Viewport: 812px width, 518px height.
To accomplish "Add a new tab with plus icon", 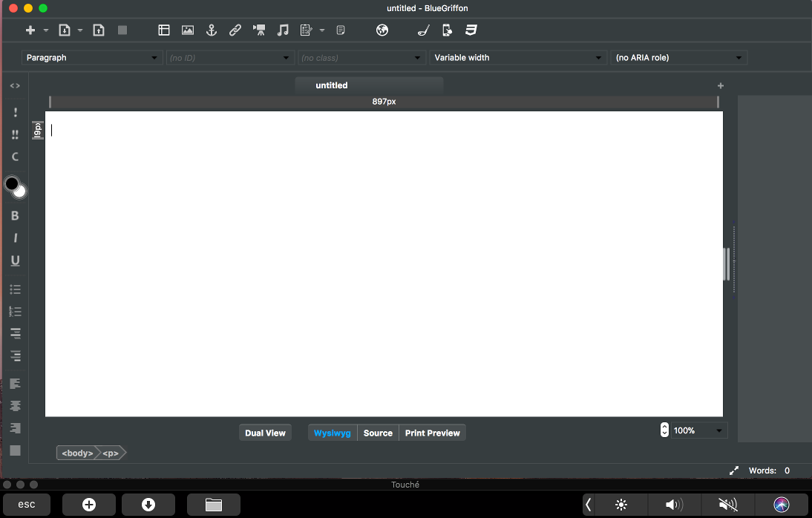I will click(x=721, y=85).
